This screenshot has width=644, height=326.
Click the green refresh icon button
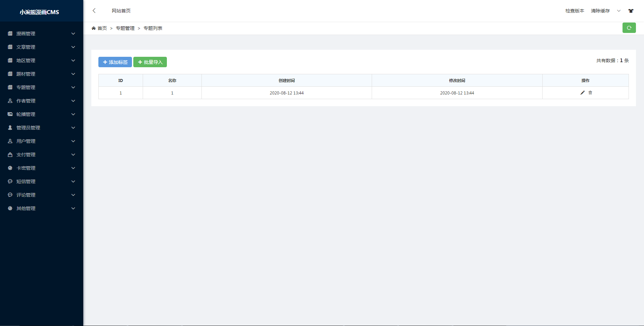(629, 28)
